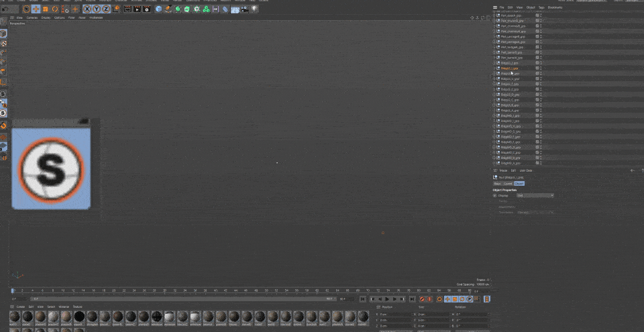Screen dimensions: 644x332
Task: Toggle visibility dots of Part_chimneyB_grp
Action: pos(541,26)
